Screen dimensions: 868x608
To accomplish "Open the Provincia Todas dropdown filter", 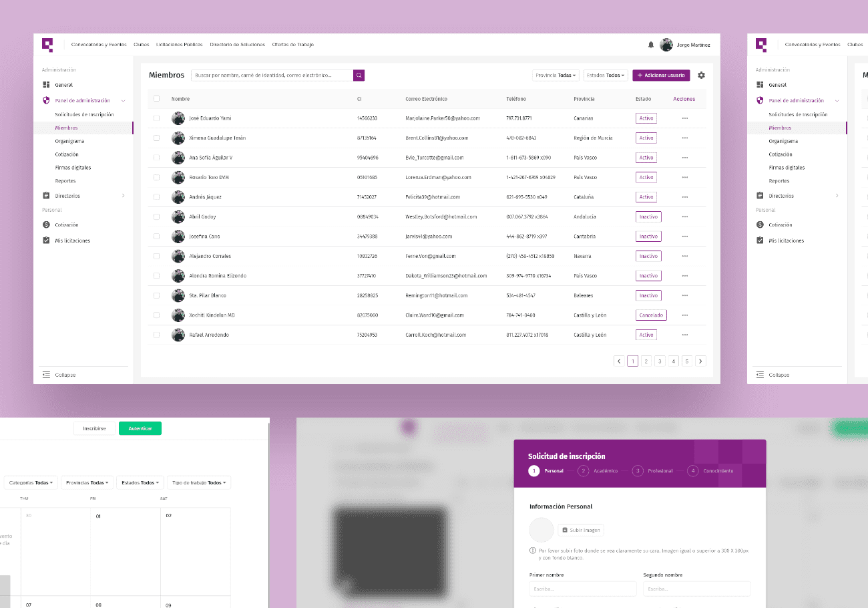I will 556,75.
